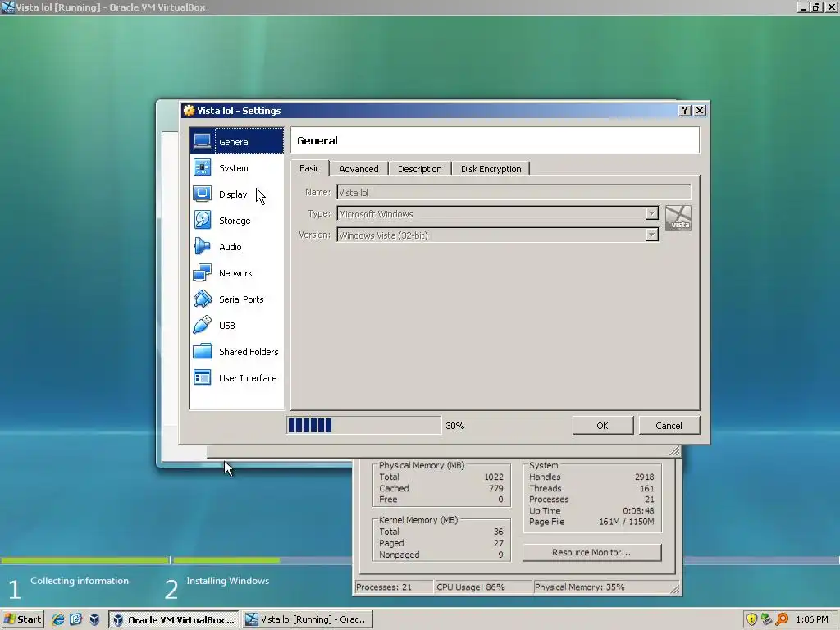Click the VirtualBox window title bar icon
The width and height of the screenshot is (840, 630).
pos(7,7)
